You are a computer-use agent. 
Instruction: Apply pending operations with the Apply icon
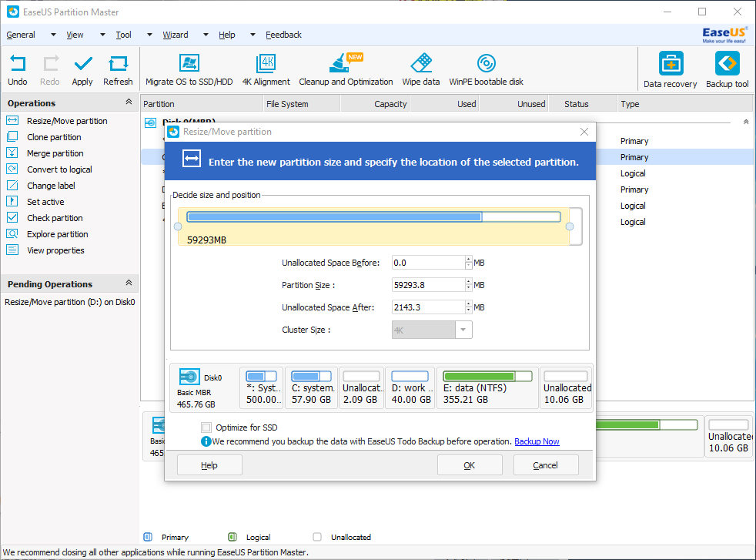click(x=83, y=64)
